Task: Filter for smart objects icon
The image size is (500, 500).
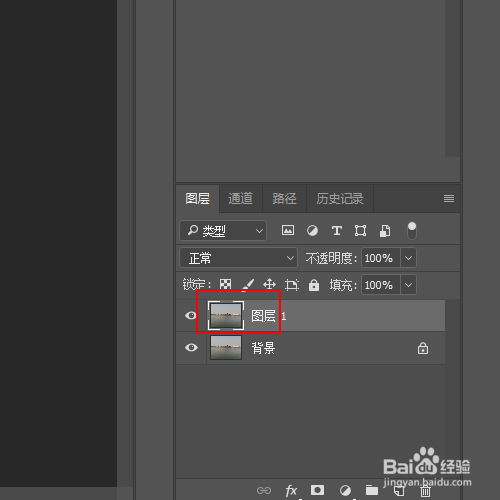Action: click(385, 231)
